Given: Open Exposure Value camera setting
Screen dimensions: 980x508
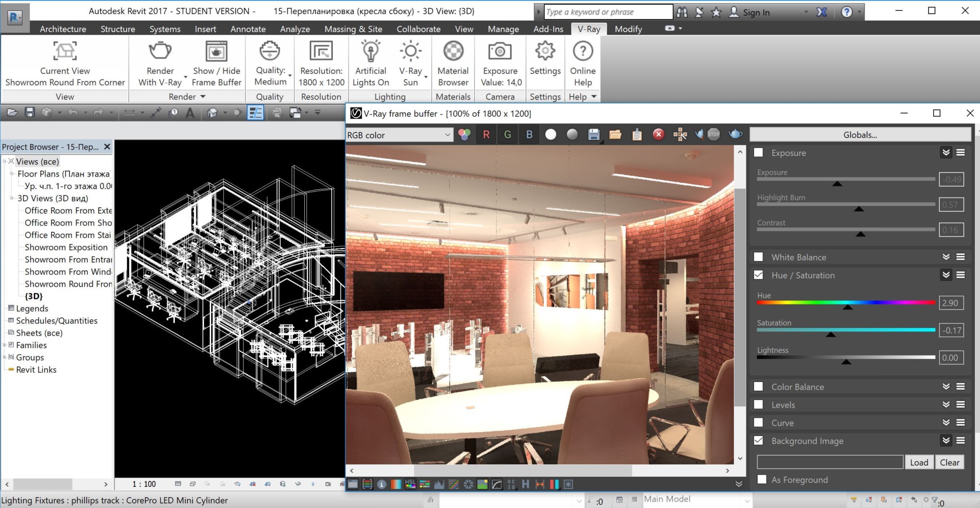Looking at the screenshot, I should [x=501, y=64].
